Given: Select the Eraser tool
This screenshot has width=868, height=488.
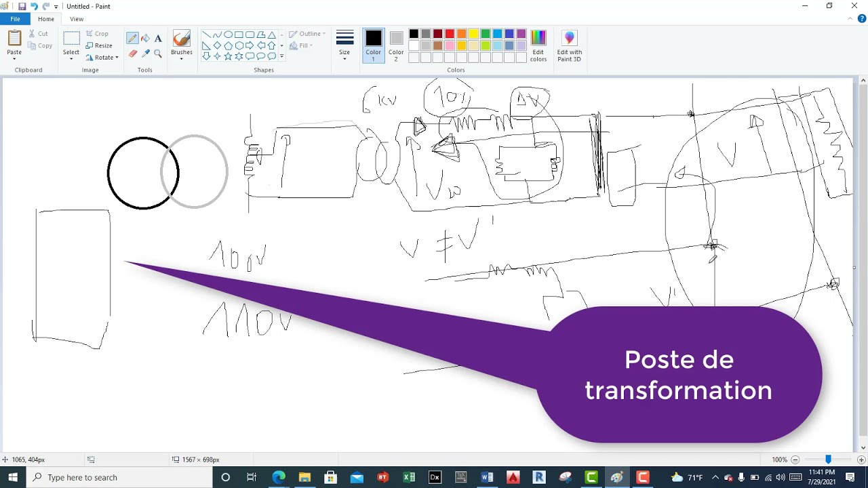Looking at the screenshot, I should click(x=132, y=53).
